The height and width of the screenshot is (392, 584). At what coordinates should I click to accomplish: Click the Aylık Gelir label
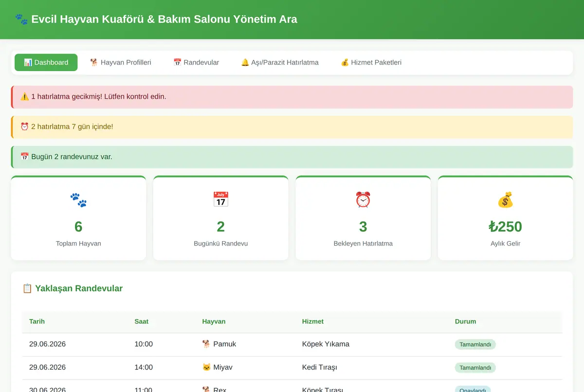pyautogui.click(x=505, y=243)
